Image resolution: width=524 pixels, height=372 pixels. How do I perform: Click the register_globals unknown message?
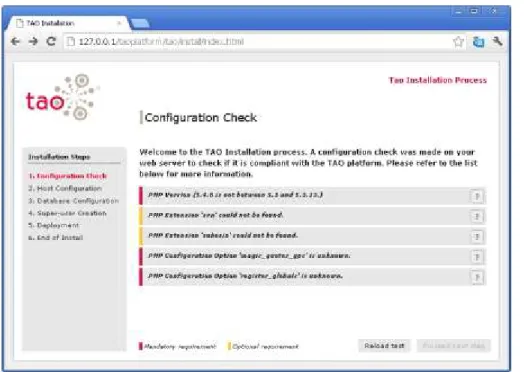245,276
